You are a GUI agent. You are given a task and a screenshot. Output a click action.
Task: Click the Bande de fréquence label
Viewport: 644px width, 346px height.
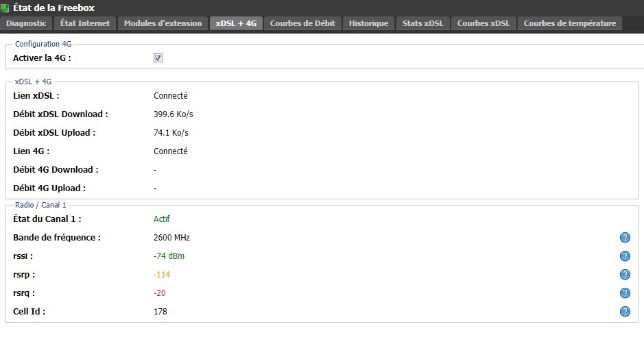pyautogui.click(x=57, y=237)
